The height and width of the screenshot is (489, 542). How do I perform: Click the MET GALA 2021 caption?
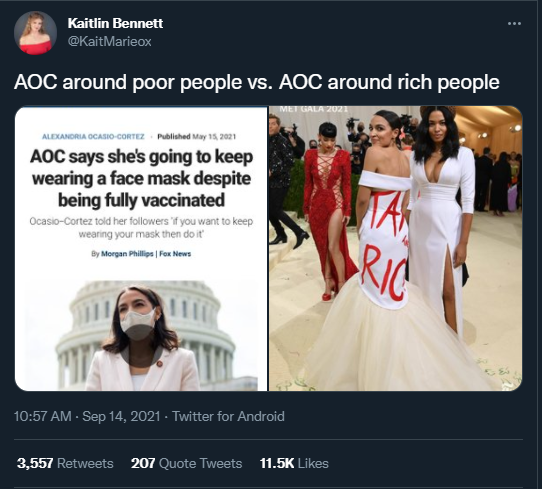pyautogui.click(x=314, y=109)
